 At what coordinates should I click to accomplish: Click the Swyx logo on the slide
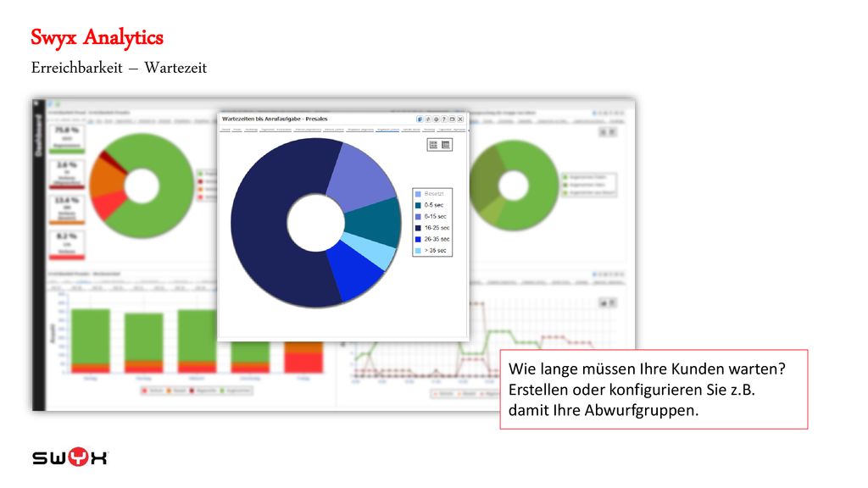(70, 457)
